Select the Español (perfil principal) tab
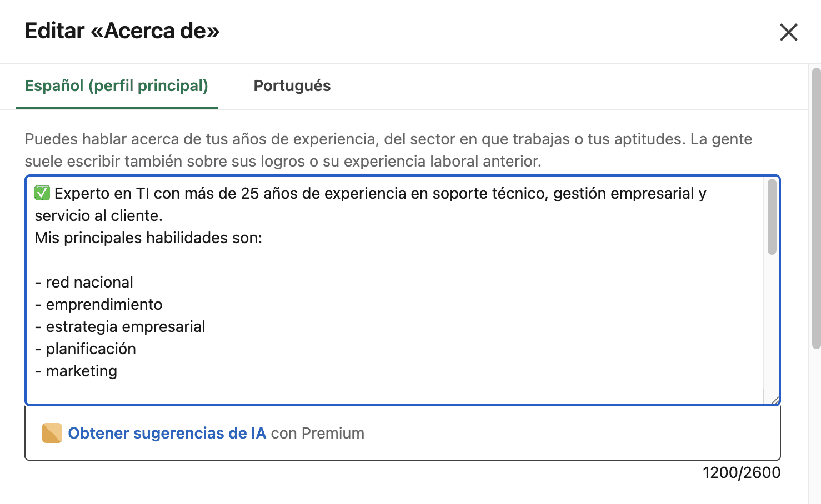The width and height of the screenshot is (821, 504). pos(117,86)
